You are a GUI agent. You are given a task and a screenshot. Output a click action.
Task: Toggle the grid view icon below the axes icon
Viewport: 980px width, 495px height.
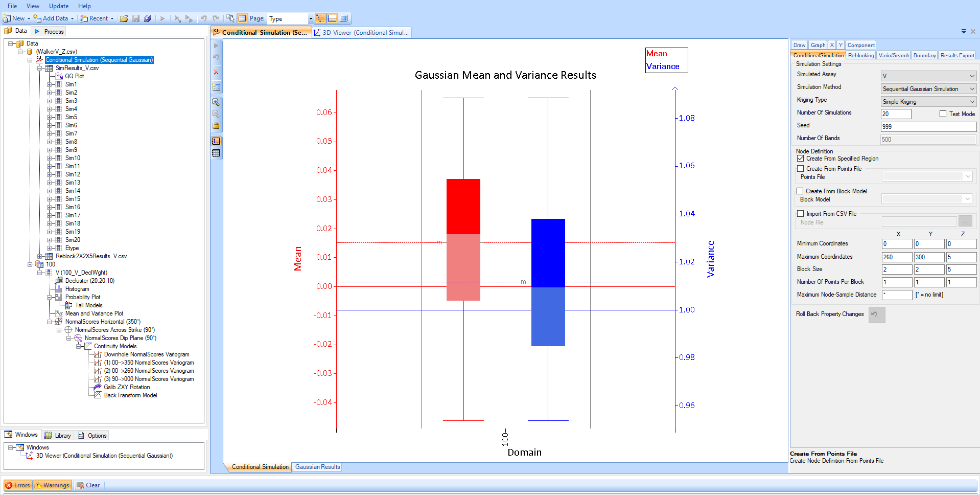[x=216, y=153]
